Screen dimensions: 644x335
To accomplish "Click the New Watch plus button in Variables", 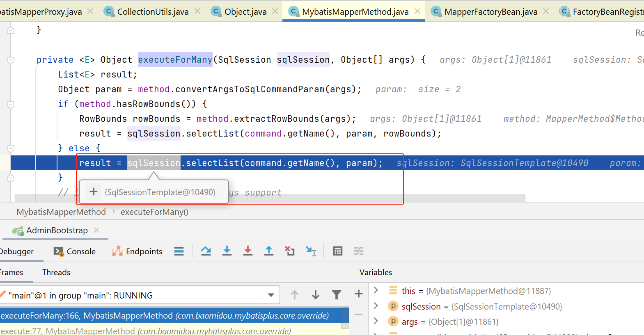I will tap(358, 294).
